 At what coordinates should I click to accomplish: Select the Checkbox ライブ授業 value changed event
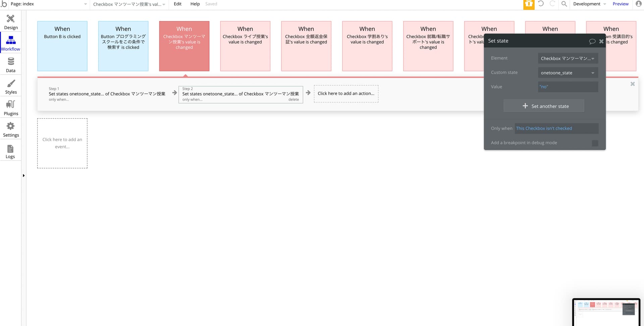click(245, 46)
